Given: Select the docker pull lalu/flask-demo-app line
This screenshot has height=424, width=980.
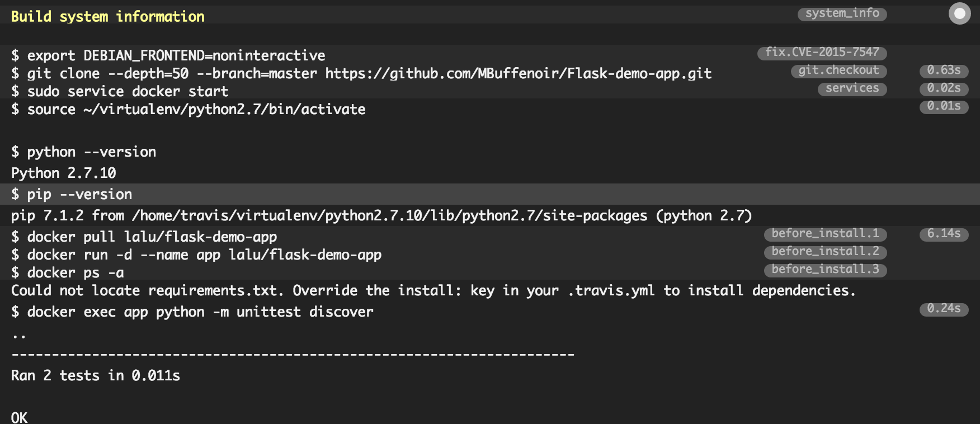Looking at the screenshot, I should pyautogui.click(x=144, y=237).
